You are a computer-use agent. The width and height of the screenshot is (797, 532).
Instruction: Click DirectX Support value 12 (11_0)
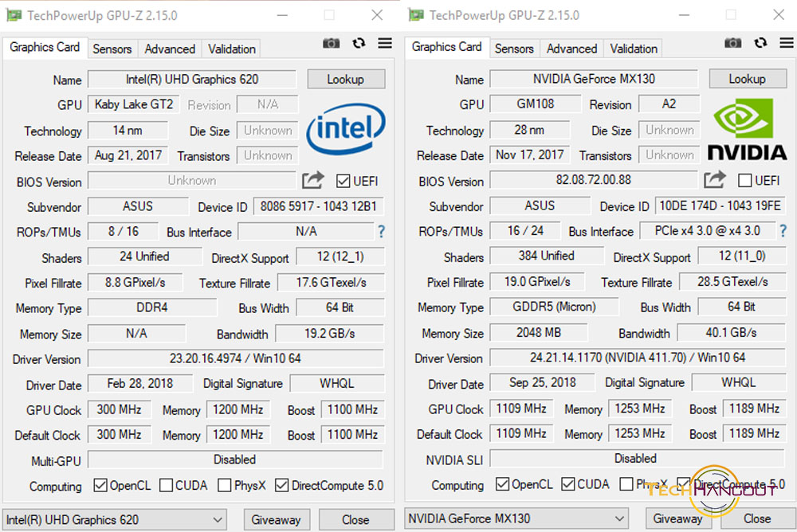742,256
